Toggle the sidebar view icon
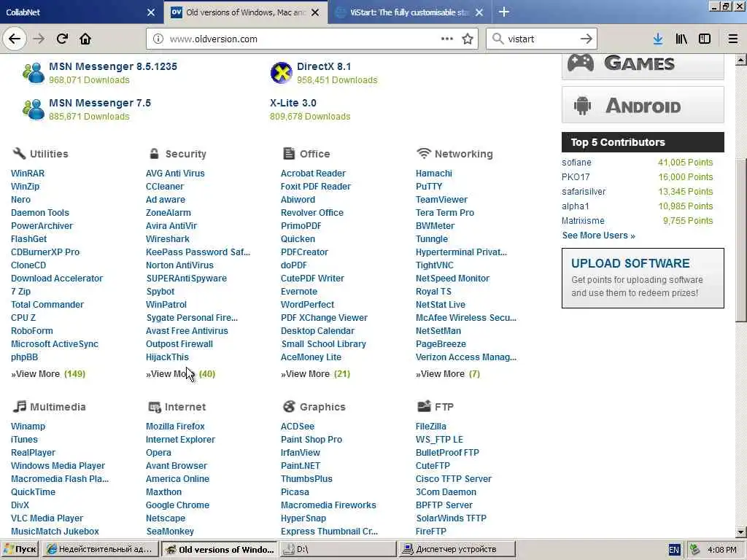The height and width of the screenshot is (560, 747). (x=705, y=39)
